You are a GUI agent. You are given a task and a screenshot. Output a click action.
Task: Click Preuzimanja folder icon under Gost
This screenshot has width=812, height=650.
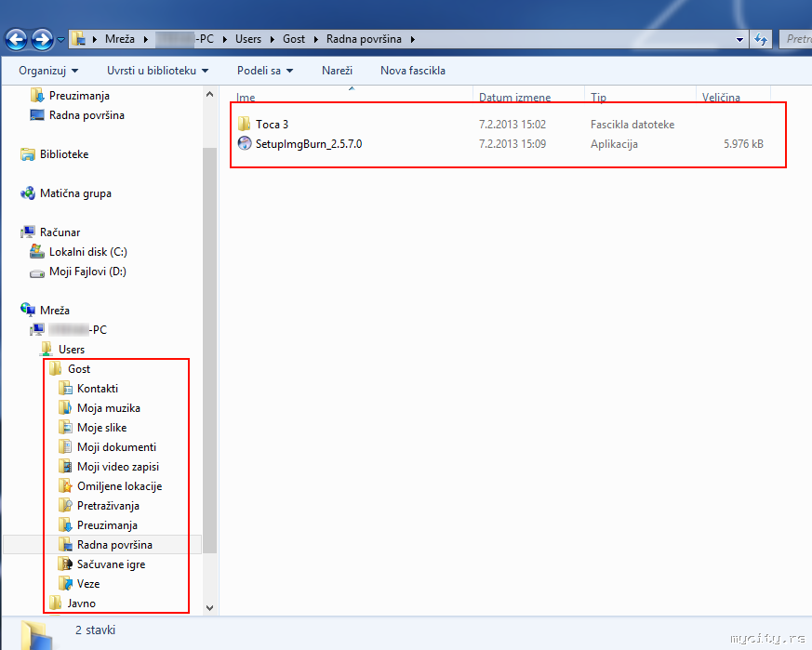[x=65, y=525]
